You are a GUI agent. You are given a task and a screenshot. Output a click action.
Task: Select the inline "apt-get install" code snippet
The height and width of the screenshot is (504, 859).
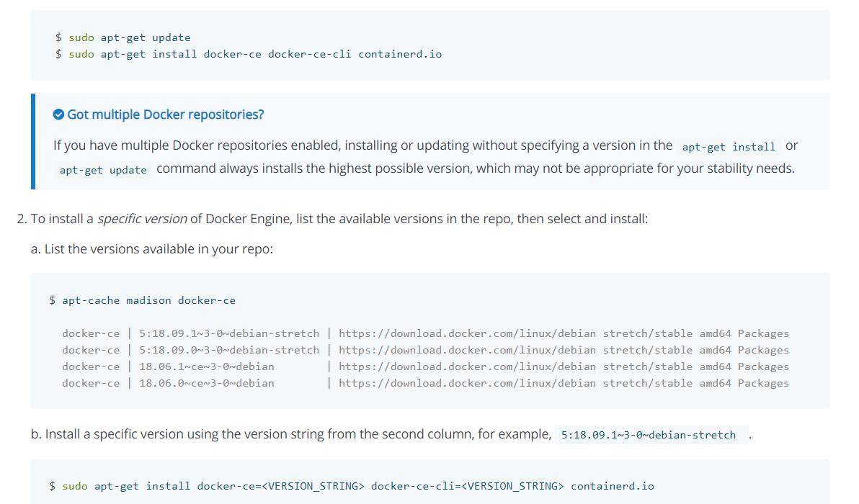tap(729, 147)
